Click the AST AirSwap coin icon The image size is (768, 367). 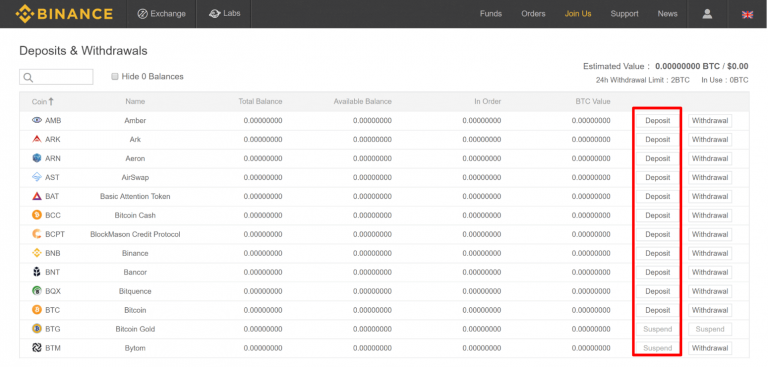(x=37, y=177)
